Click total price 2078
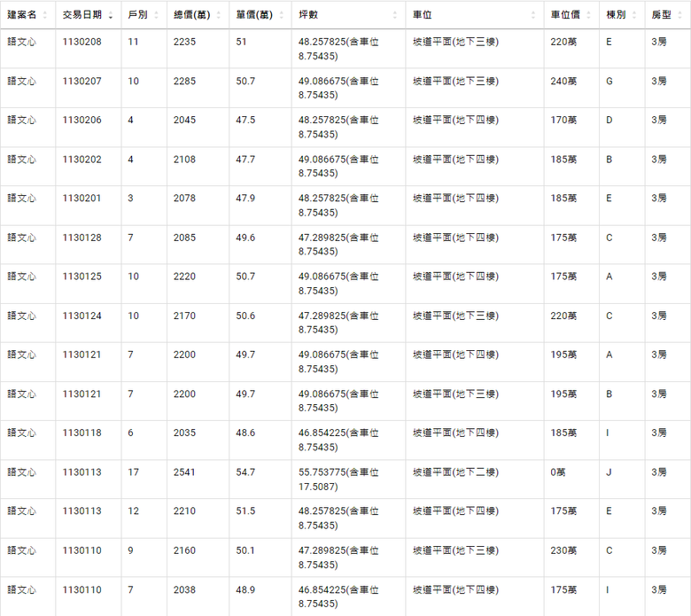Image resolution: width=691 pixels, height=616 pixels. [x=184, y=198]
